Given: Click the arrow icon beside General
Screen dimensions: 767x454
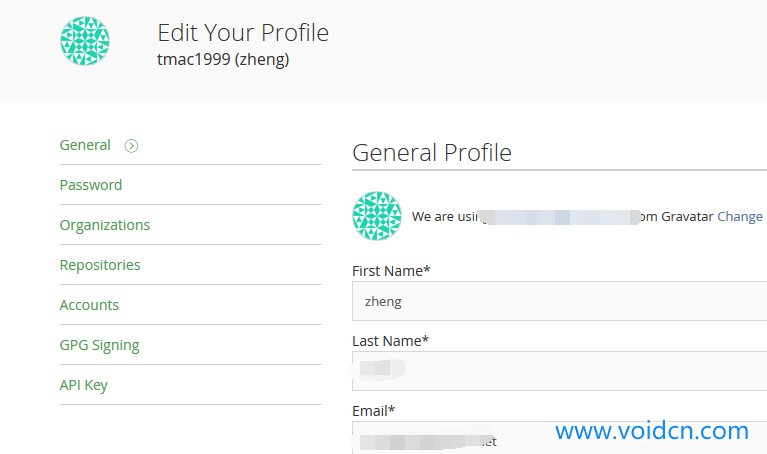Looking at the screenshot, I should click(131, 145).
